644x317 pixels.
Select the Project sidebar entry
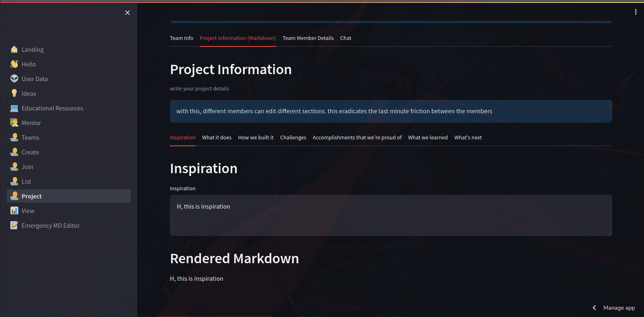(69, 196)
